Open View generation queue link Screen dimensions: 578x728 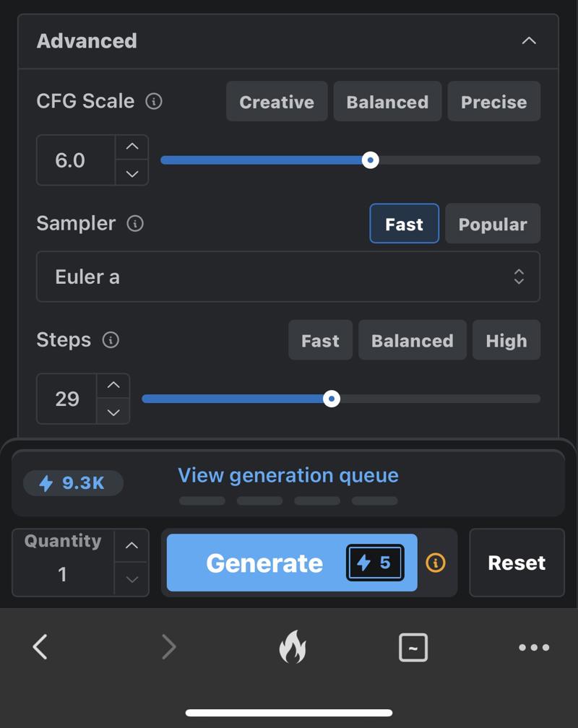288,475
